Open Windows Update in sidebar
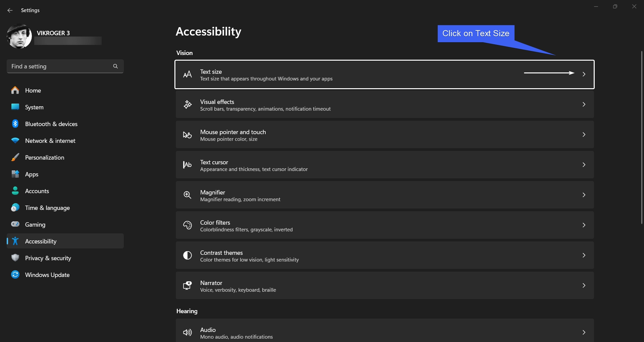Viewport: 644px width, 342px height. (x=65, y=275)
